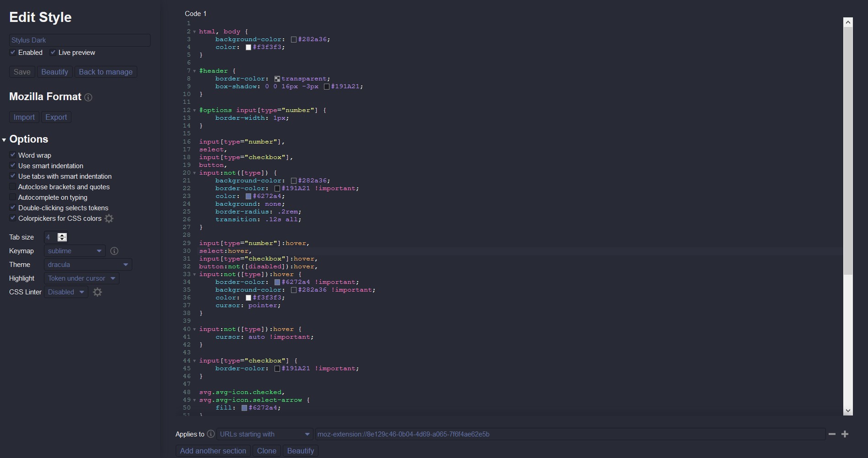Remove the applies-to rule with minus icon
The height and width of the screenshot is (458, 868).
click(832, 434)
